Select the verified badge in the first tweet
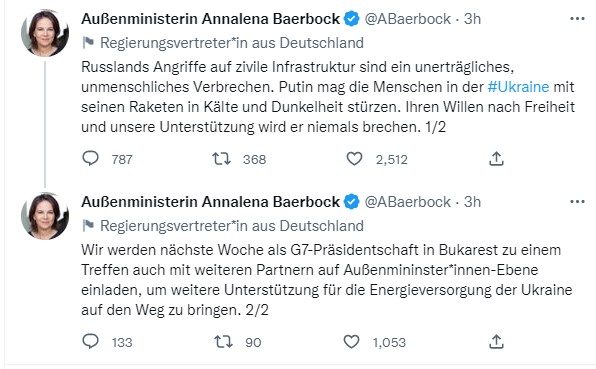The width and height of the screenshot is (596, 369). click(352, 19)
